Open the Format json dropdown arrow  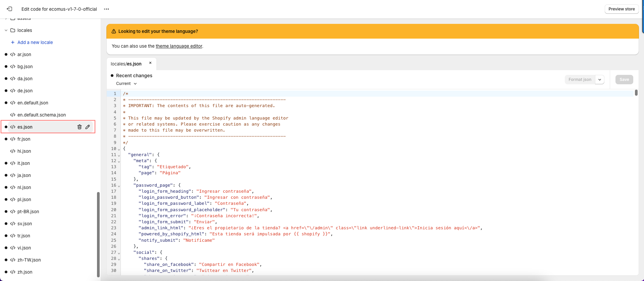(x=599, y=80)
